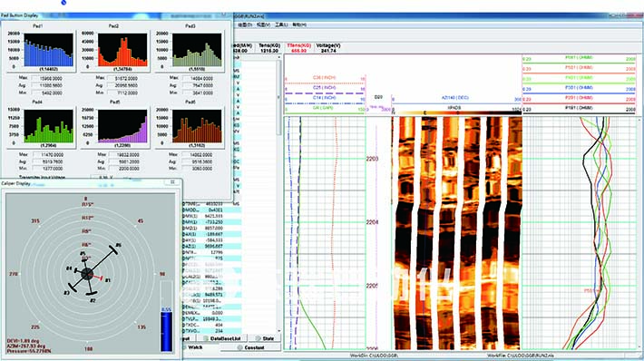Click the Watch tab icon
This screenshot has width=644, height=361.
[184, 347]
